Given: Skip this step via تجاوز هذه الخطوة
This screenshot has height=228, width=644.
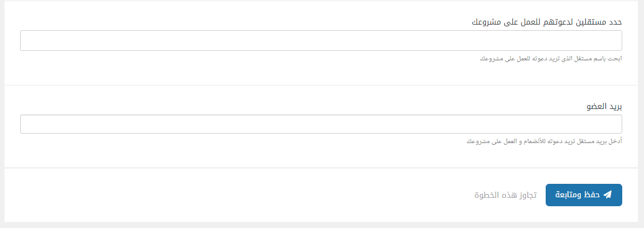Looking at the screenshot, I should click(x=505, y=195).
